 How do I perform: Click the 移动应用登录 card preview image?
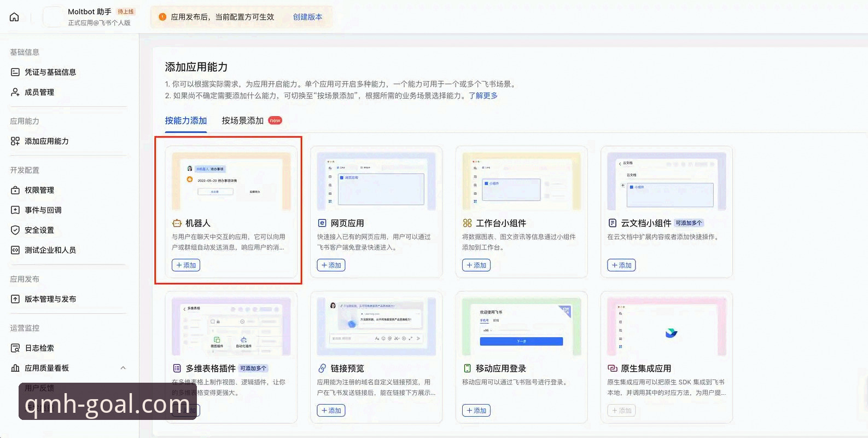[x=522, y=327]
